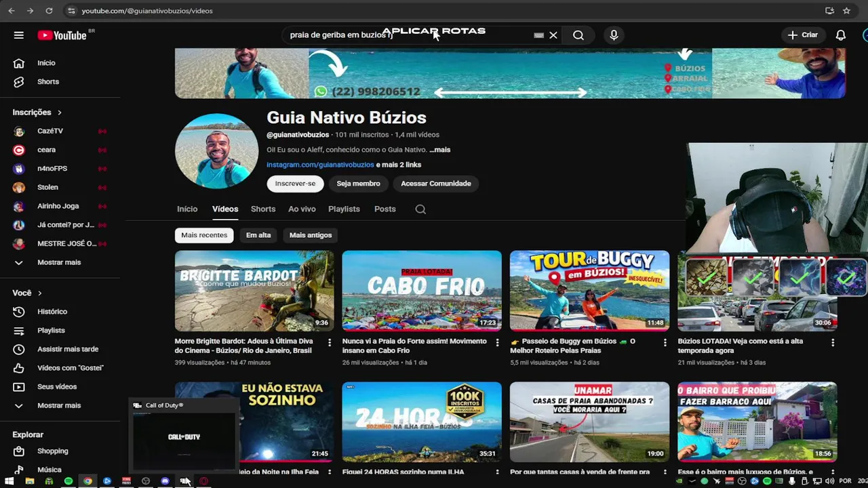This screenshot has height=488, width=868.
Task: Open the Tour de Buggy video thumbnail
Action: click(x=589, y=291)
